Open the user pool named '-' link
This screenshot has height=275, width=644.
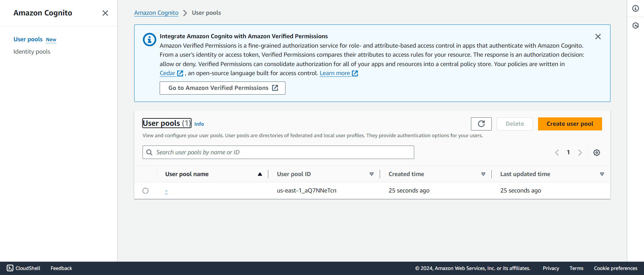tap(166, 191)
